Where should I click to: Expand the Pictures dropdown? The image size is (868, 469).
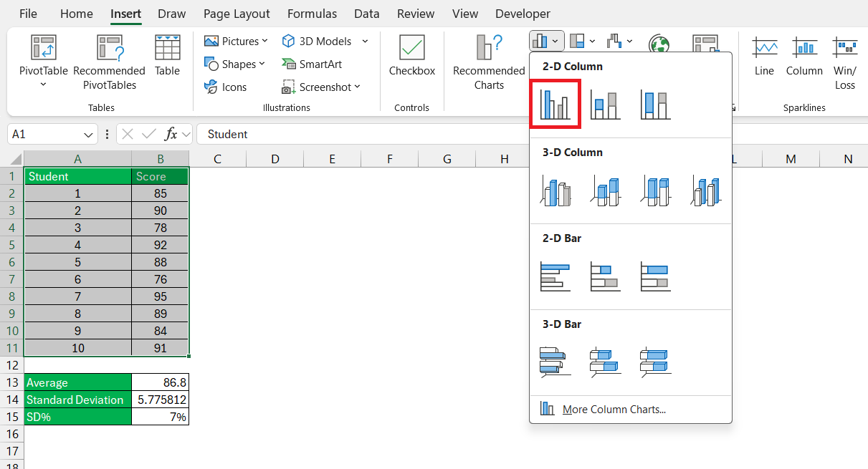point(265,41)
